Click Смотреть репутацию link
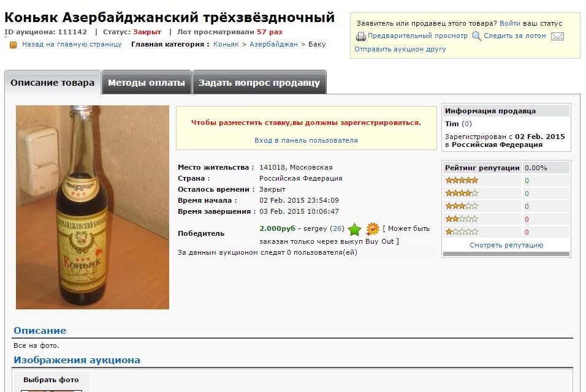The image size is (586, 392). 506,245
